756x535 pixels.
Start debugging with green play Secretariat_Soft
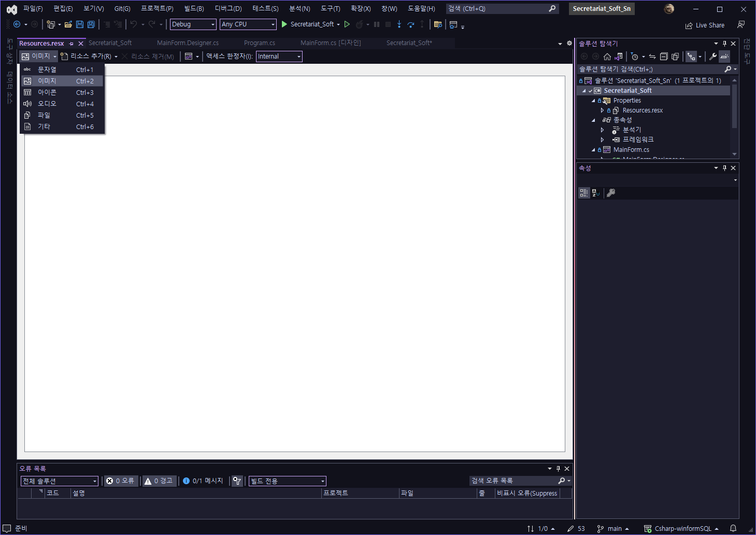click(308, 24)
